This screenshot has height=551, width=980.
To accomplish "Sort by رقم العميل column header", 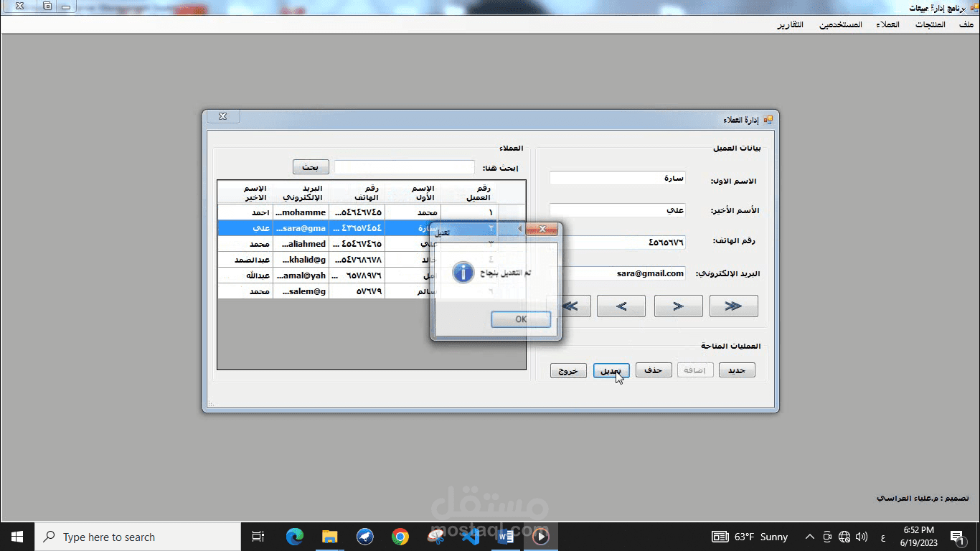I will 469,192.
